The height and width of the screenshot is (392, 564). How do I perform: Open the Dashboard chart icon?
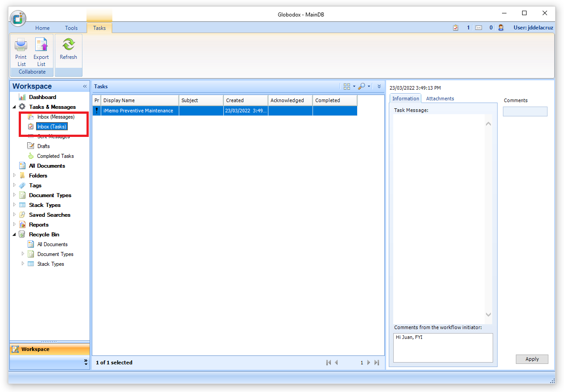22,97
